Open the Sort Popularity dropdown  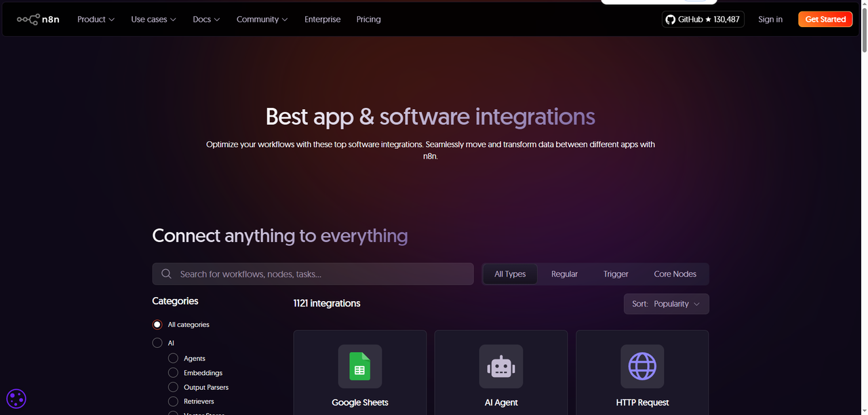pos(667,304)
